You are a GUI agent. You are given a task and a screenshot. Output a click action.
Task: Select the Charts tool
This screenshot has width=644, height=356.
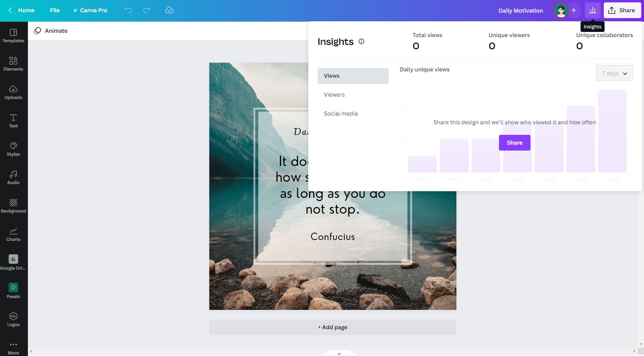[x=13, y=234]
